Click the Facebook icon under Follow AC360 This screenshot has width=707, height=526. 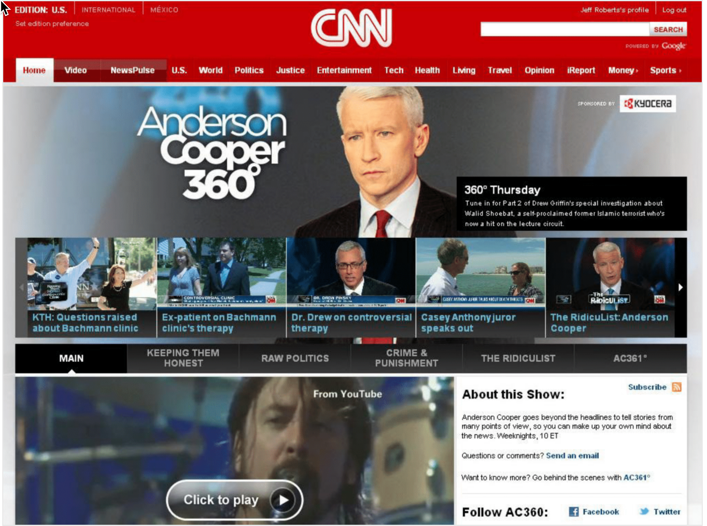574,512
